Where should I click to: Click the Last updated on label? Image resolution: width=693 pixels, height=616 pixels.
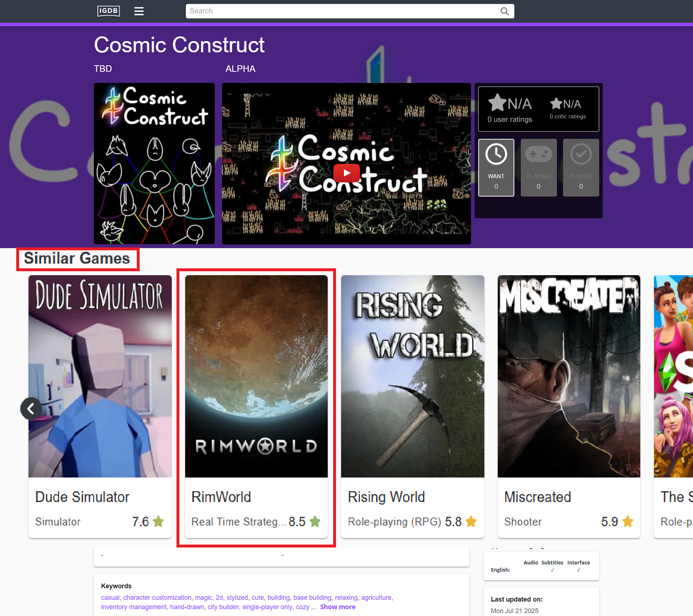(517, 599)
